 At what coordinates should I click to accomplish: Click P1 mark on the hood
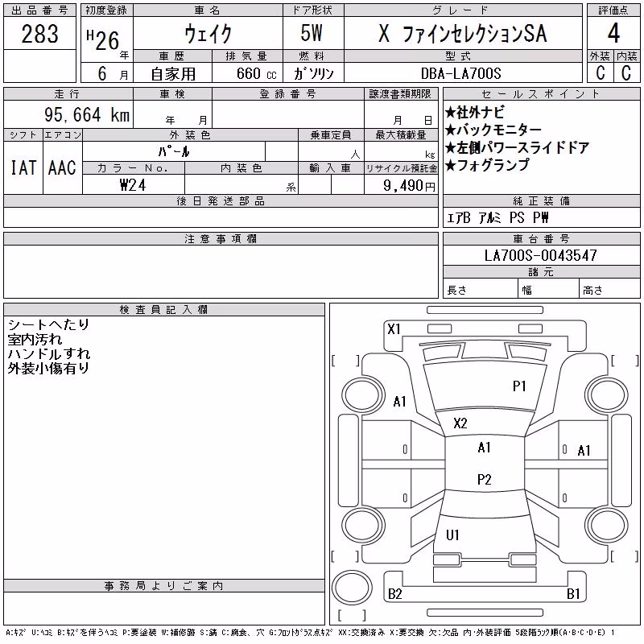pyautogui.click(x=519, y=386)
